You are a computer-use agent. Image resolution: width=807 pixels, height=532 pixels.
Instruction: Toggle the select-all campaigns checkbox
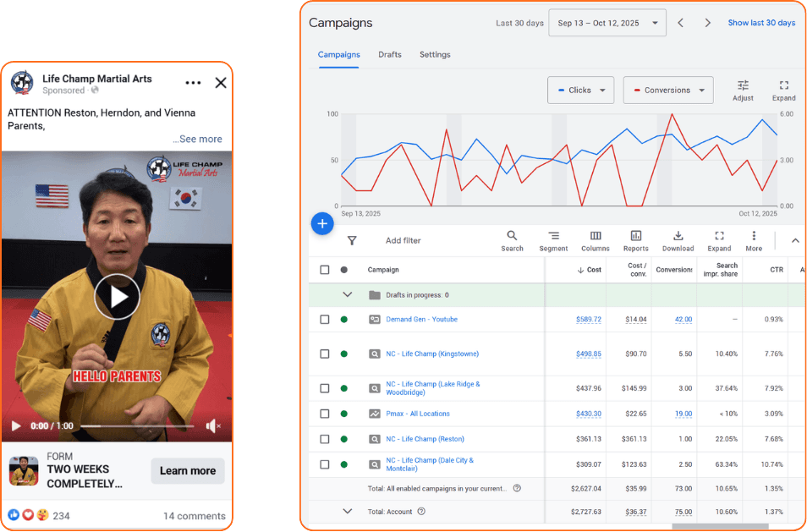click(325, 270)
